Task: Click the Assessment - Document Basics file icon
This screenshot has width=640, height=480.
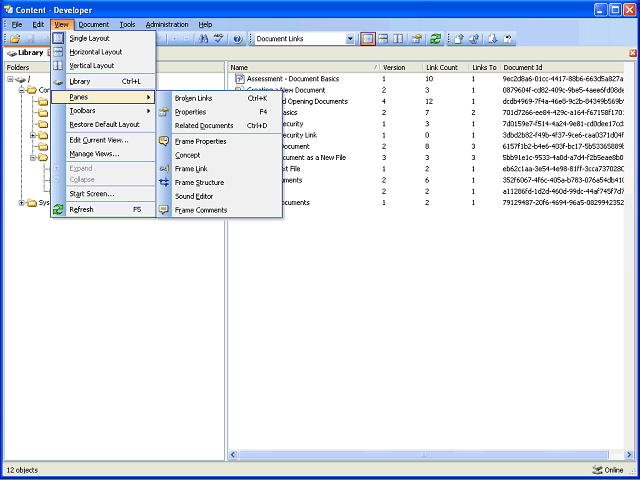Action: tap(240, 78)
